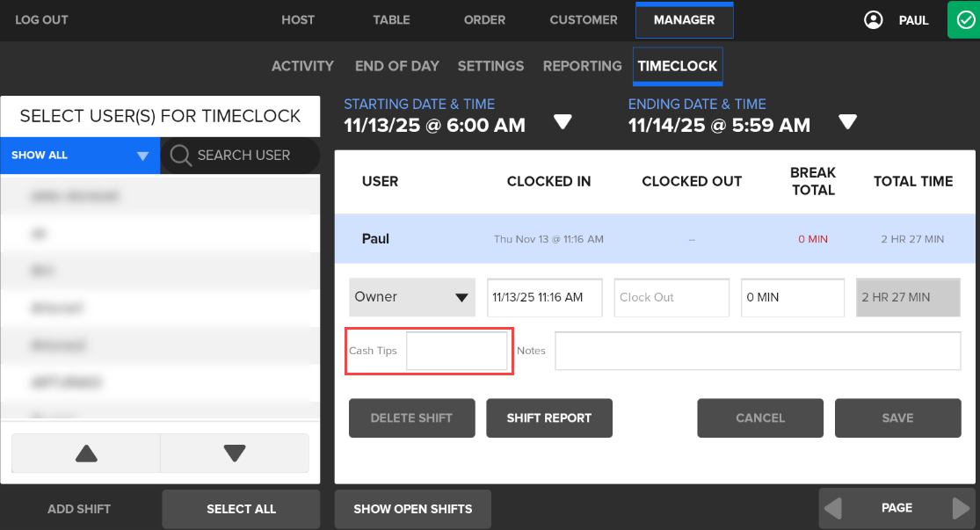The image size is (980, 530).
Task: Click Show Open Shifts
Action: pyautogui.click(x=412, y=509)
